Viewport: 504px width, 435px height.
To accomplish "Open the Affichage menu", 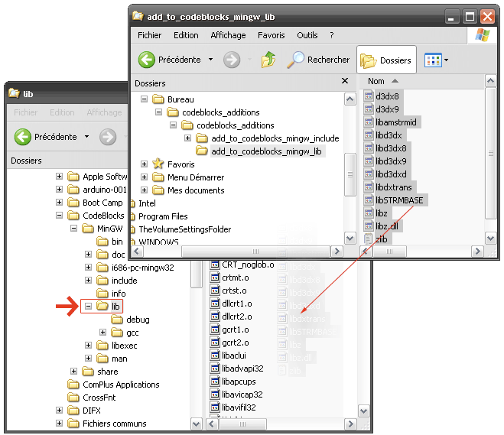I will pyautogui.click(x=228, y=35).
